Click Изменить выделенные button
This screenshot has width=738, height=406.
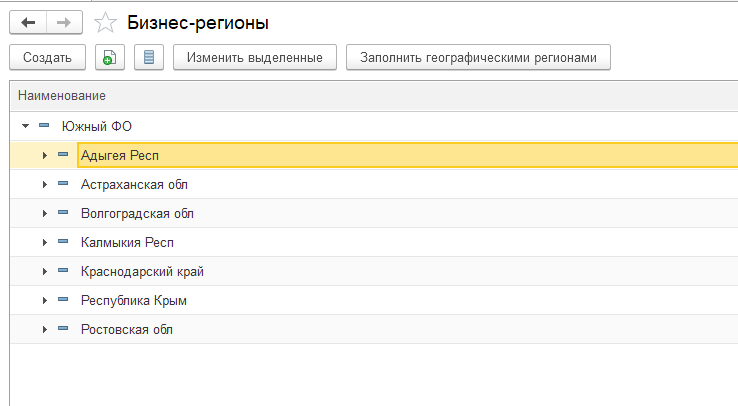pos(255,57)
